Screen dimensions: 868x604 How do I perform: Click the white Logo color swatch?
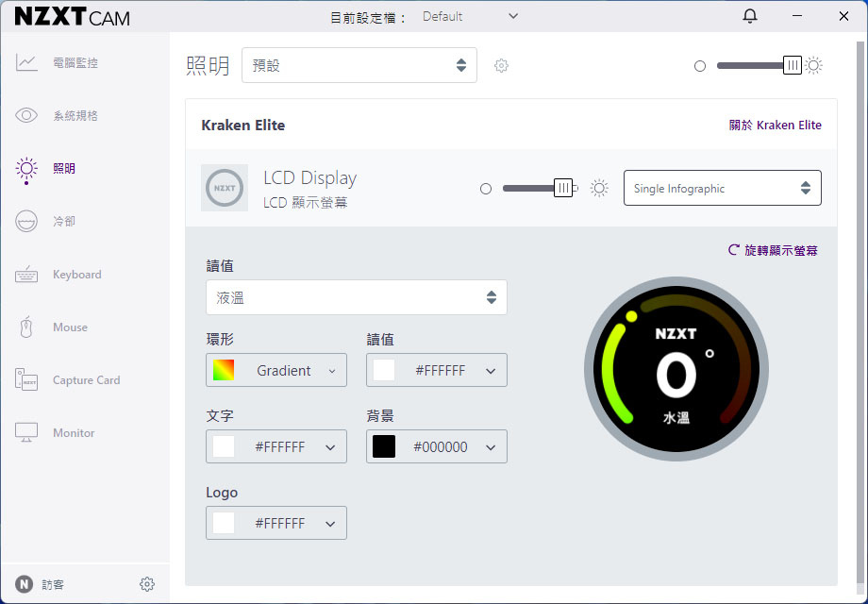point(224,523)
